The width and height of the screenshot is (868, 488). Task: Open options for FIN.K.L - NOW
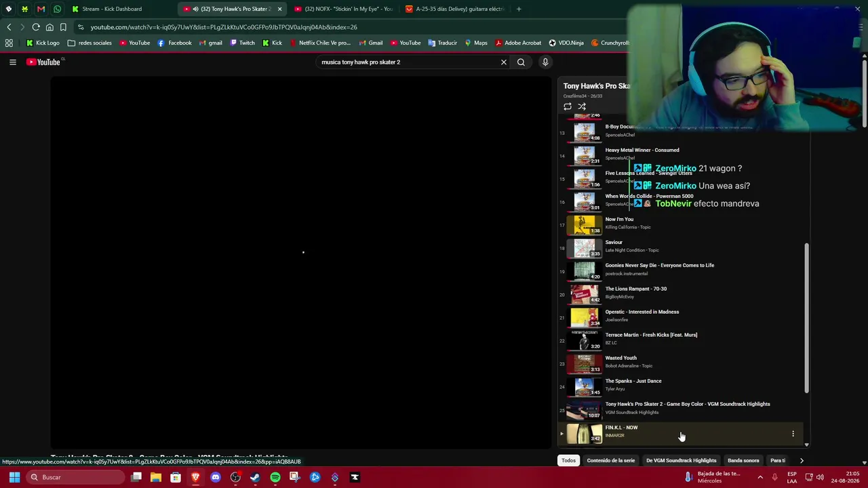tap(793, 434)
